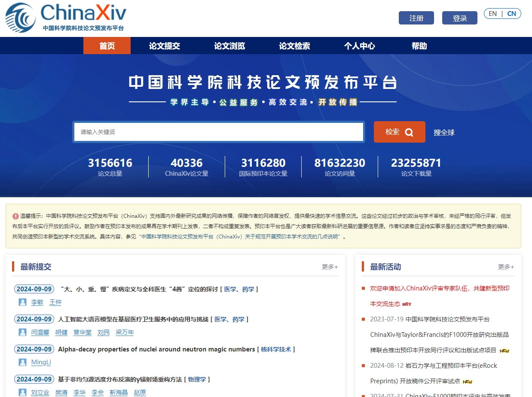Image resolution: width=532 pixels, height=397 pixels.
Task: Open author 李敏 profile
Action: (37, 302)
